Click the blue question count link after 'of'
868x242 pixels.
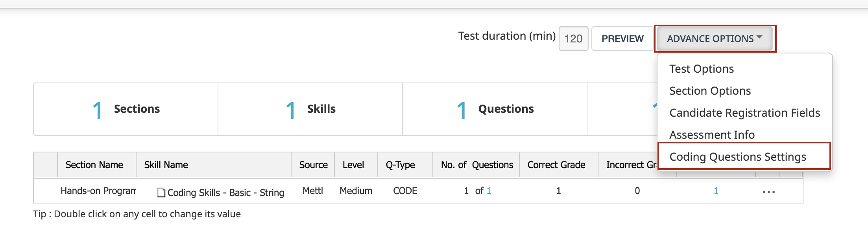(x=489, y=191)
